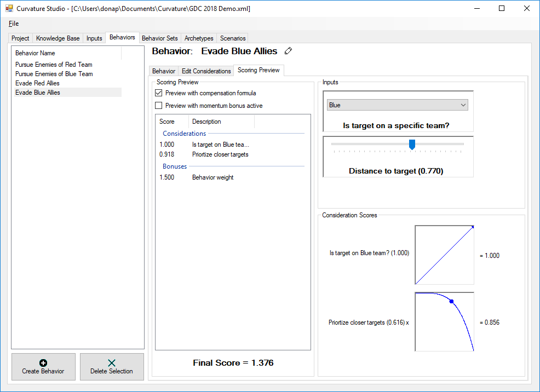Click the Curvature Studio app icon
The image size is (540, 392).
pos(9,8)
